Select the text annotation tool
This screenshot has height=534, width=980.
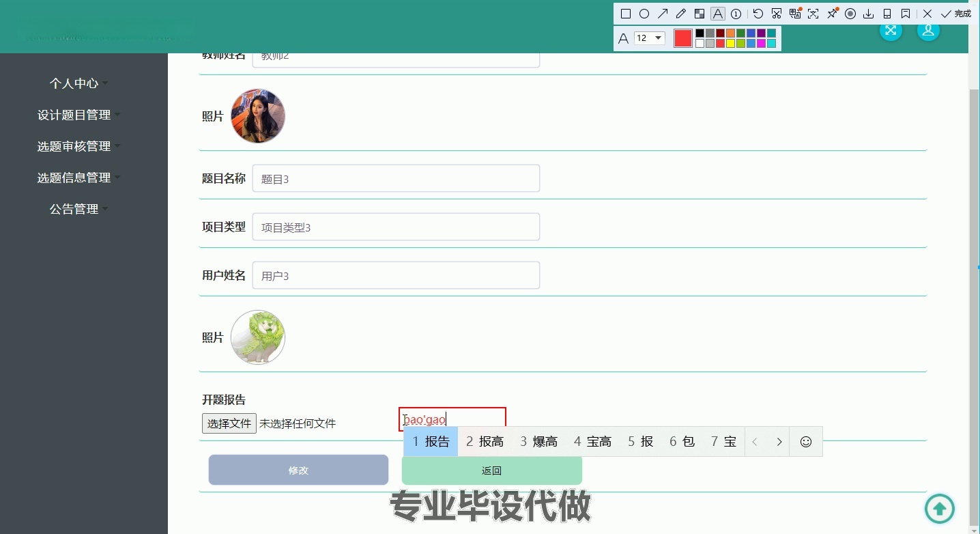(x=718, y=14)
